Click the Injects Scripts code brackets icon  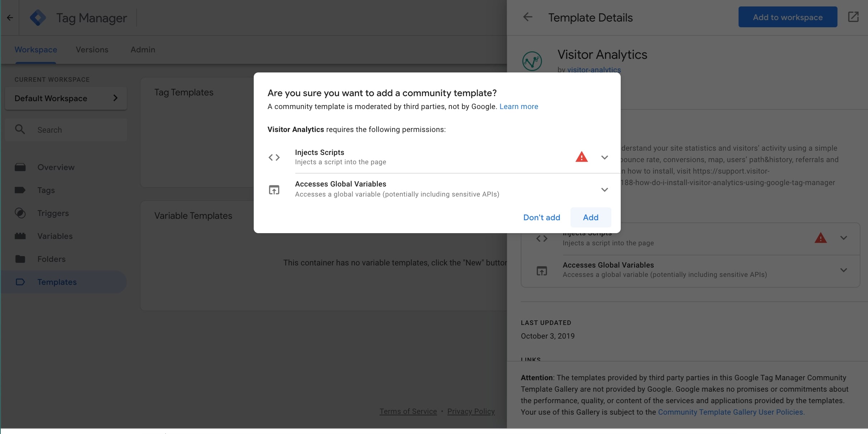[x=274, y=157]
